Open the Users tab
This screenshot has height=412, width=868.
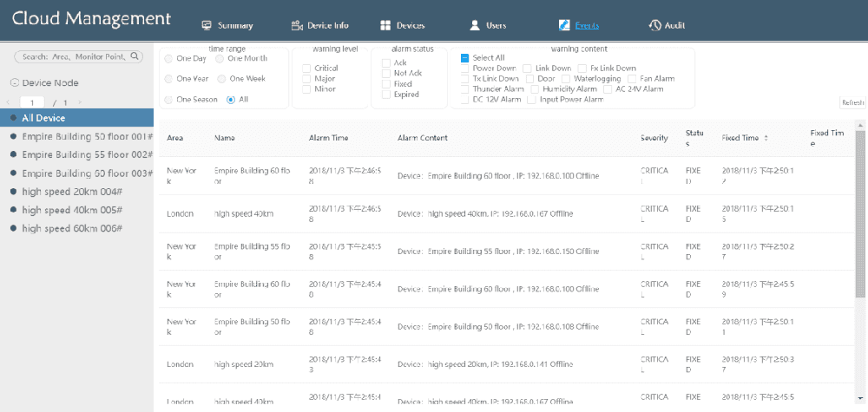tap(488, 25)
